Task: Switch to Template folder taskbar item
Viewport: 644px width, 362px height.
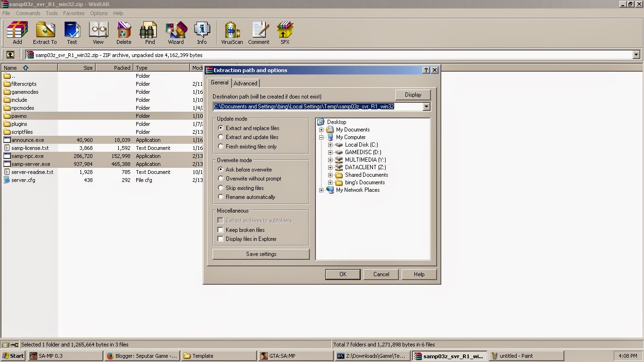Action: pyautogui.click(x=219, y=356)
